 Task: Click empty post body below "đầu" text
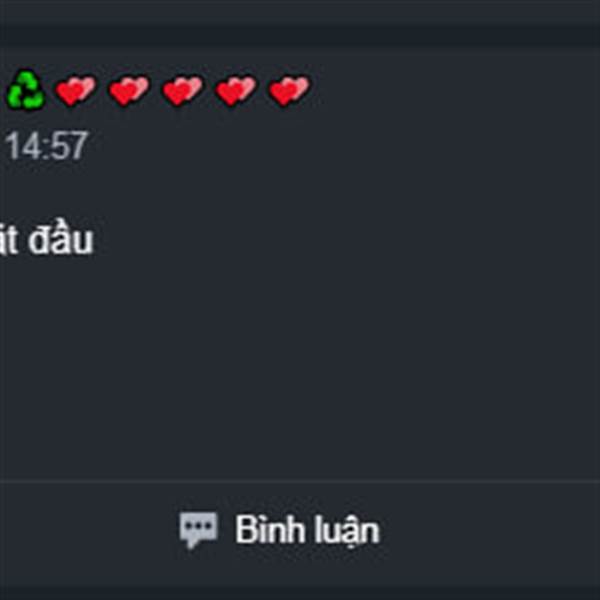300,364
